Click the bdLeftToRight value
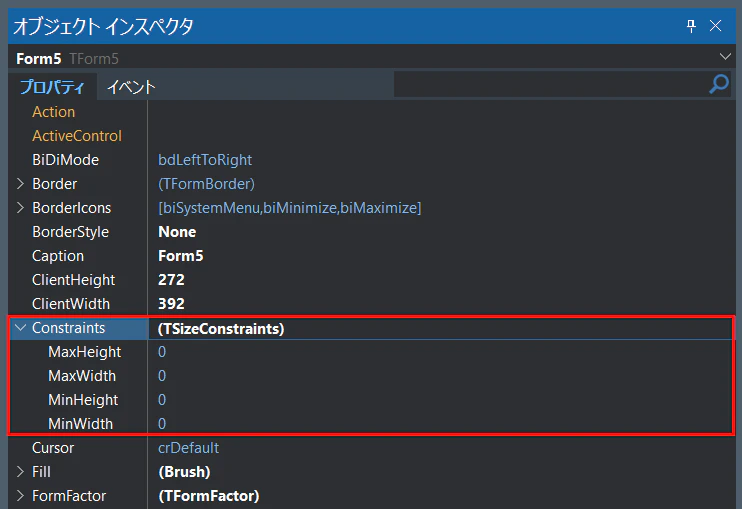Viewport: 742px width, 509px height. 205,160
